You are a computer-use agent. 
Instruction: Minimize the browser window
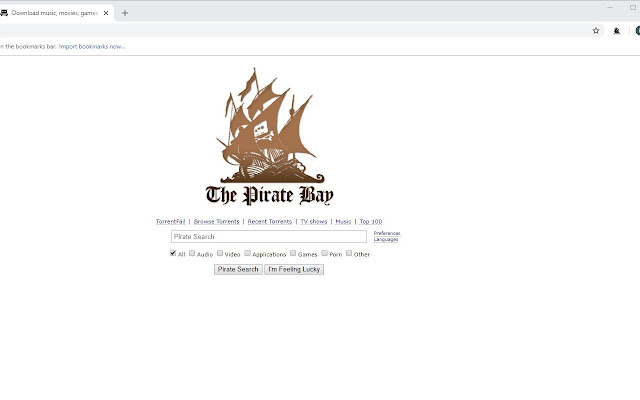[610, 7]
